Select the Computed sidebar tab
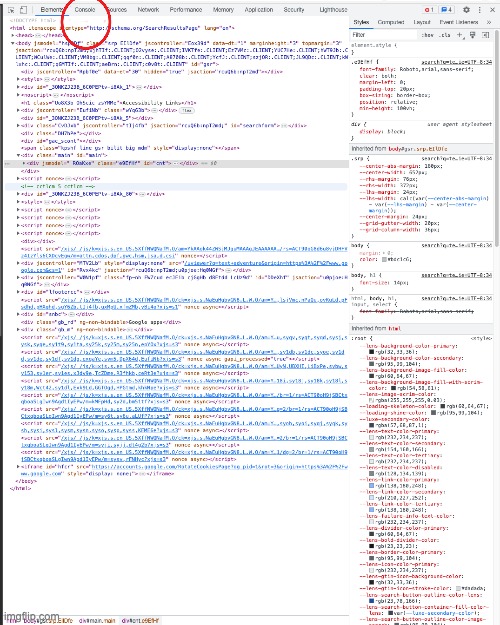500x625 pixels. (x=391, y=22)
